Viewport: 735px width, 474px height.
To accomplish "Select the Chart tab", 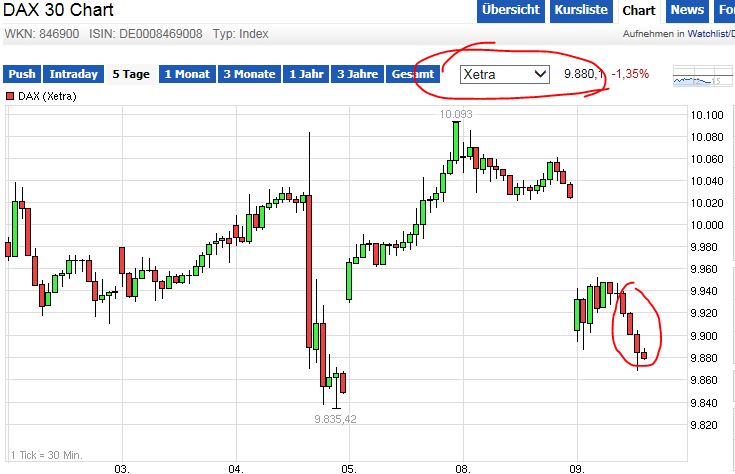I will tap(638, 10).
